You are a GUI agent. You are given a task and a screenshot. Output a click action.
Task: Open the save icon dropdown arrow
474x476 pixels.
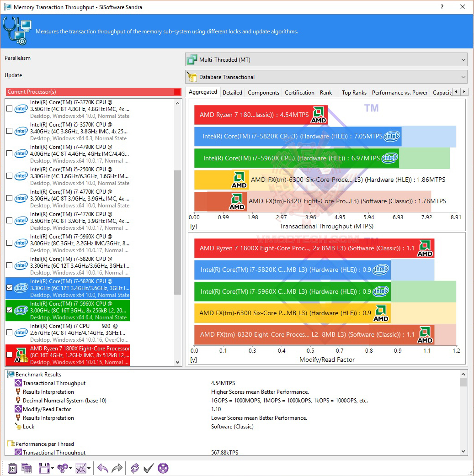52,468
